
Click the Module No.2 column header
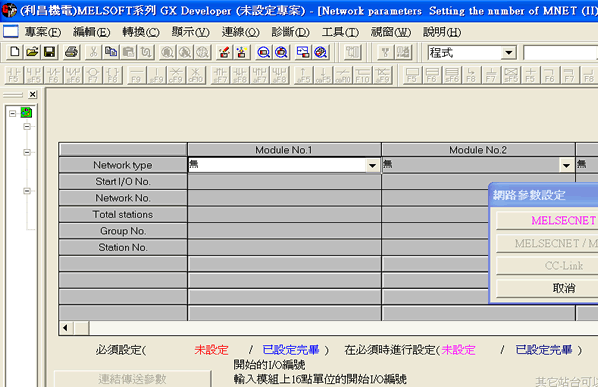point(479,150)
